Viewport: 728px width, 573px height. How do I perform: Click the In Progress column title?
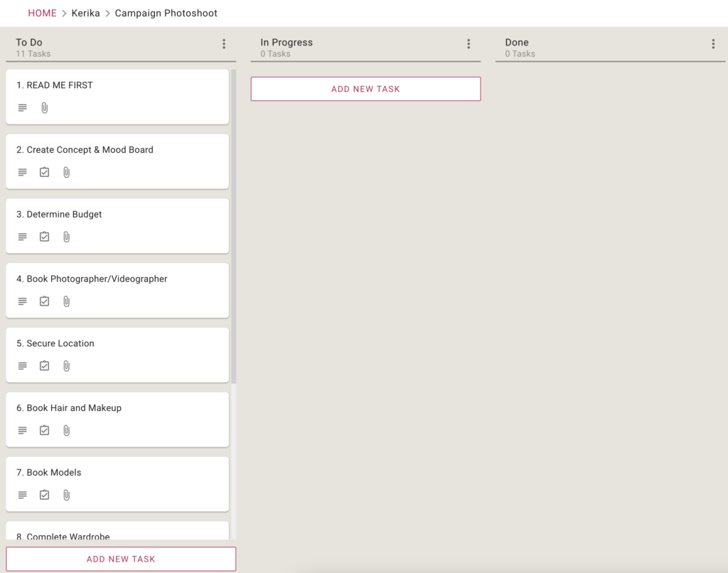pyautogui.click(x=287, y=42)
